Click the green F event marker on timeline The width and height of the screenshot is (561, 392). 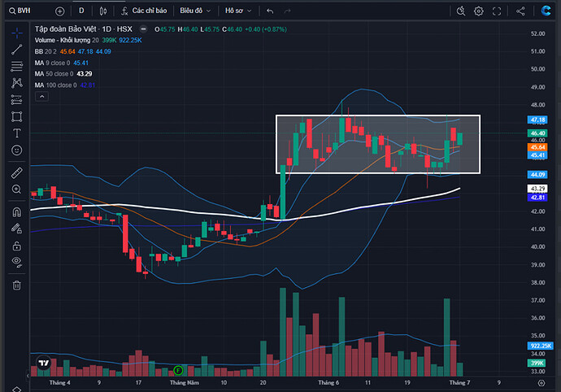click(178, 370)
